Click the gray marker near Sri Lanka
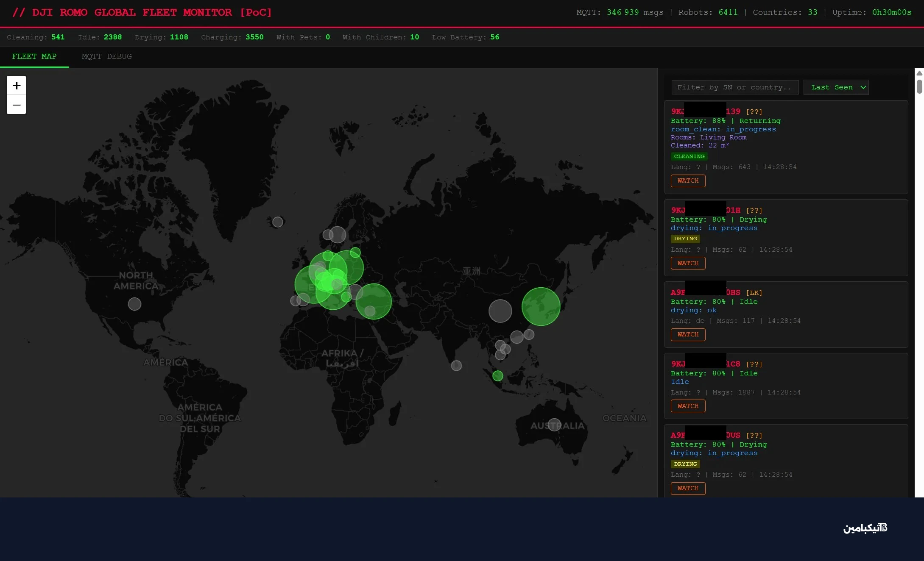 pyautogui.click(x=456, y=365)
